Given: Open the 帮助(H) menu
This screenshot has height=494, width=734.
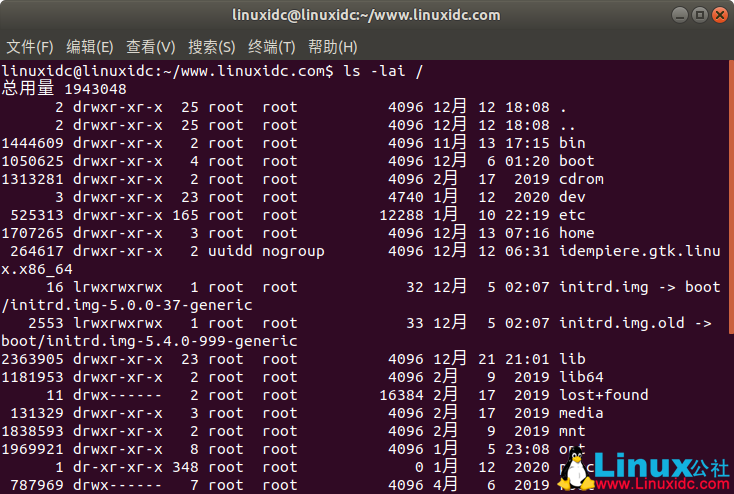Looking at the screenshot, I should pos(333,47).
